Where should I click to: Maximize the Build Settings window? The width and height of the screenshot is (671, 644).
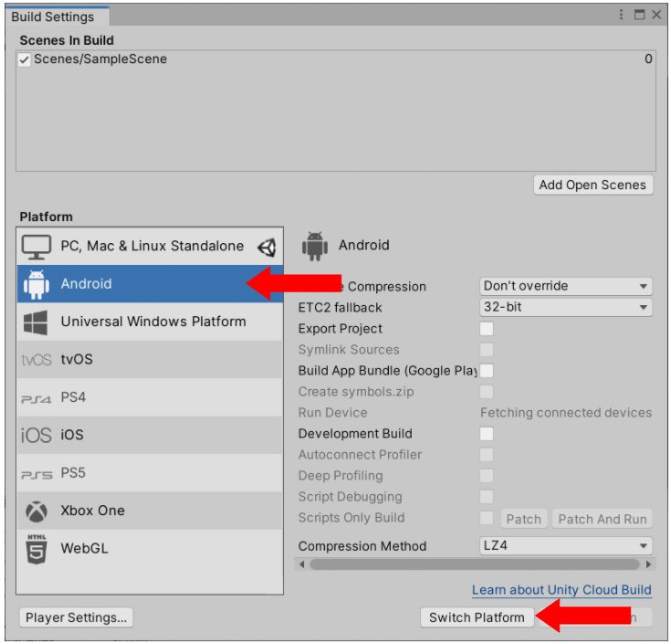click(639, 15)
